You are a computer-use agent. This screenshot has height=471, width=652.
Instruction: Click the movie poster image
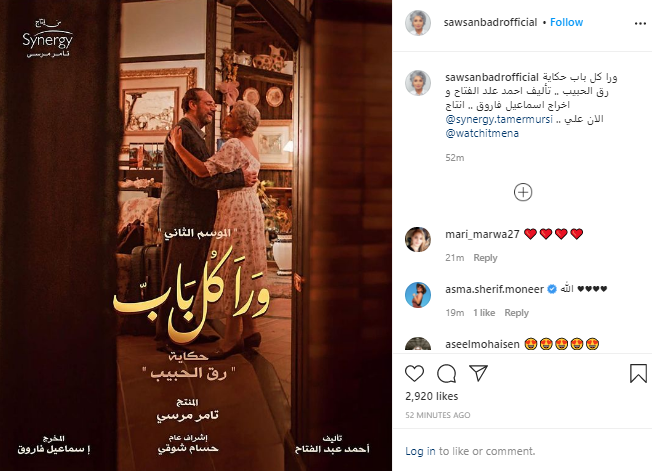pyautogui.click(x=196, y=235)
